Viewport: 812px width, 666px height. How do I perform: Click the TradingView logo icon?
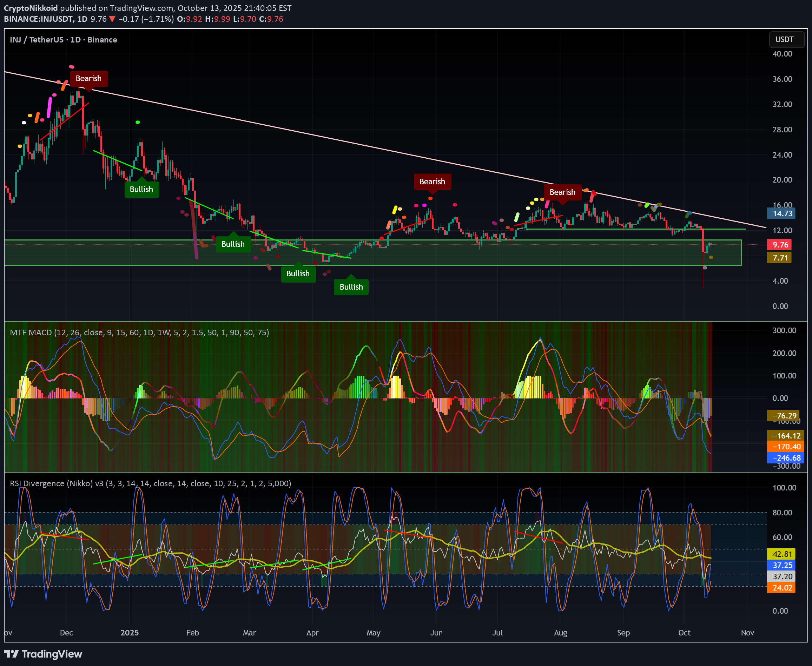(x=11, y=654)
